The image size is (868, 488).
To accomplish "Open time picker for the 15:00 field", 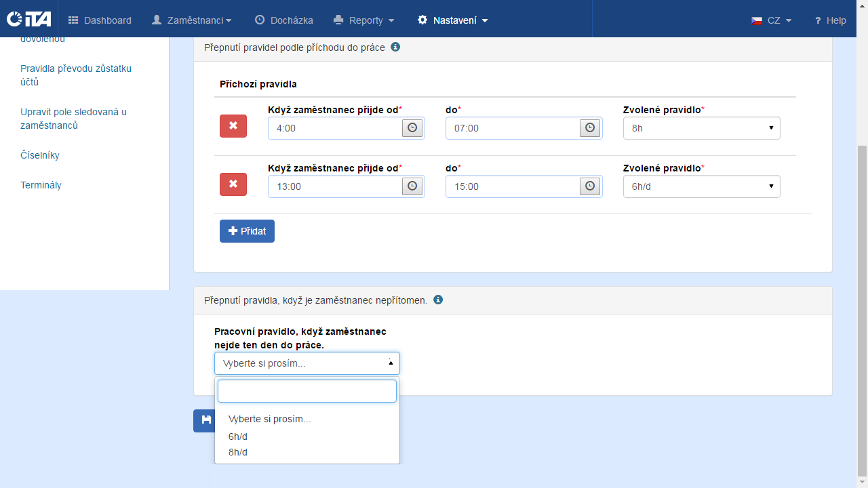I will [x=590, y=186].
